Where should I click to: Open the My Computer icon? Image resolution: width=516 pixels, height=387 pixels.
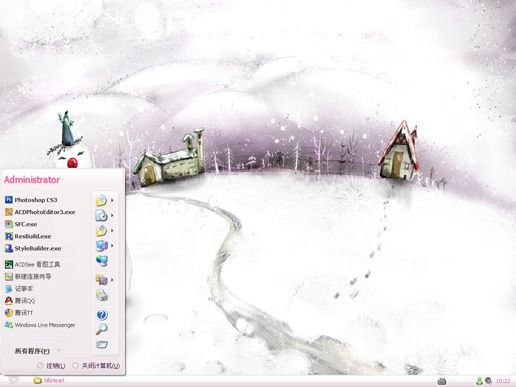click(101, 246)
